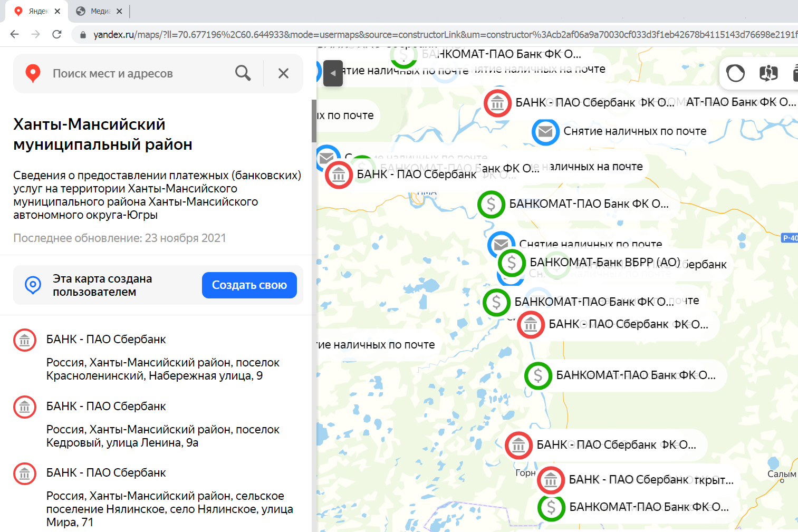The image size is (798, 532).
Task: Click the blue pin icon beside 'Эта карта создана пользователем'
Action: [33, 285]
